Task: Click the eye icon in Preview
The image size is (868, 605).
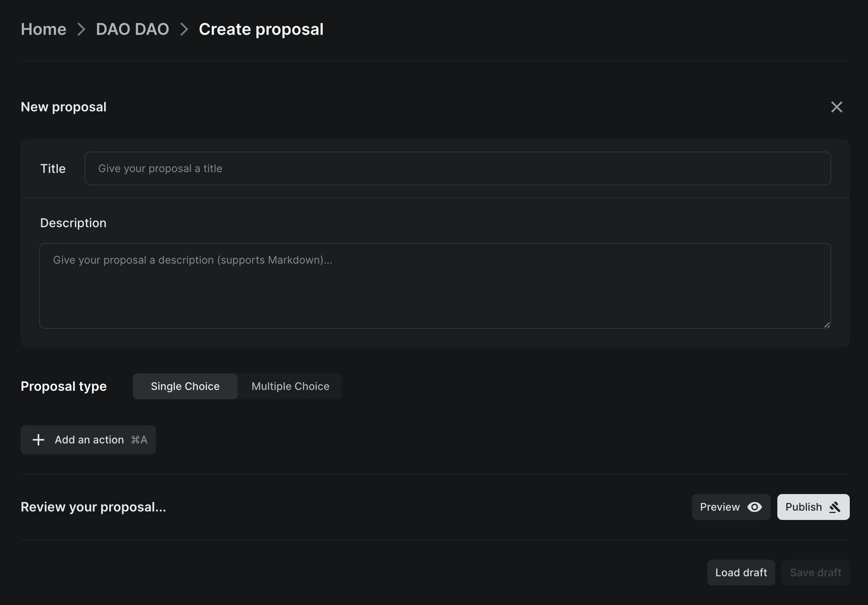Action: pos(755,507)
